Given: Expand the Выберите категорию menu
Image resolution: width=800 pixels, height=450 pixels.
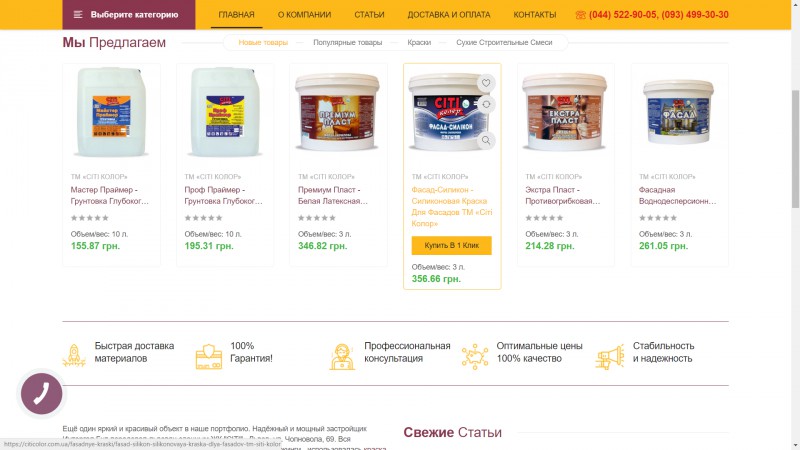Looking at the screenshot, I should (x=129, y=15).
